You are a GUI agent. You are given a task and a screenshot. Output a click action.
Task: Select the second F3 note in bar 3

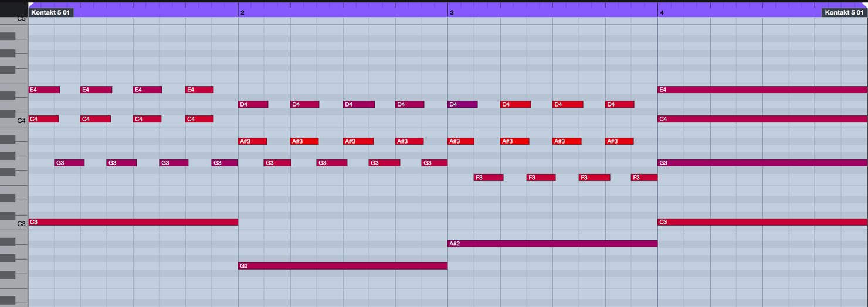541,178
